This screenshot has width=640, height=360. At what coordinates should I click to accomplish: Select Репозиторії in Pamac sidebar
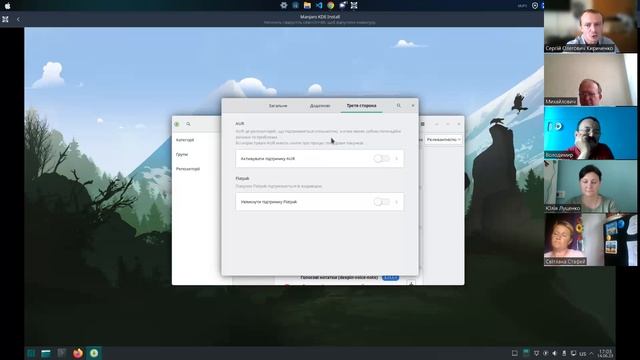tap(188, 169)
